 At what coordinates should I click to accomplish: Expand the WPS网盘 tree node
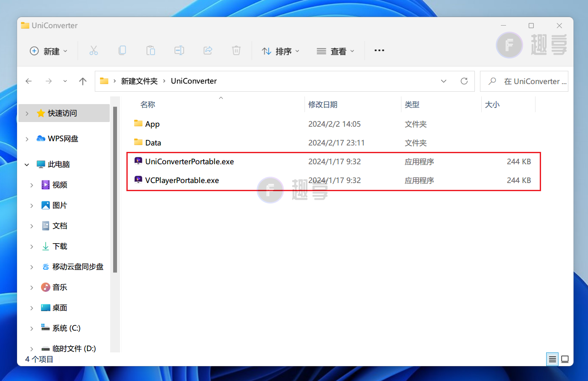pos(27,139)
